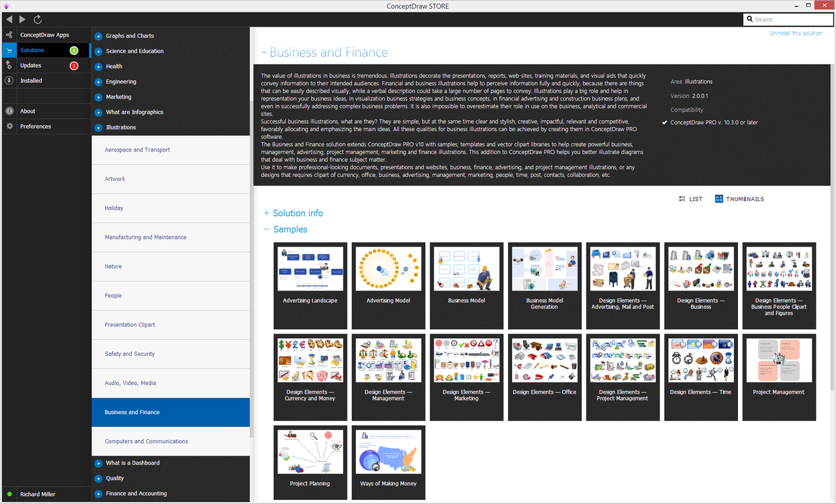
Task: Expand What are Infographics category
Action: [x=99, y=112]
